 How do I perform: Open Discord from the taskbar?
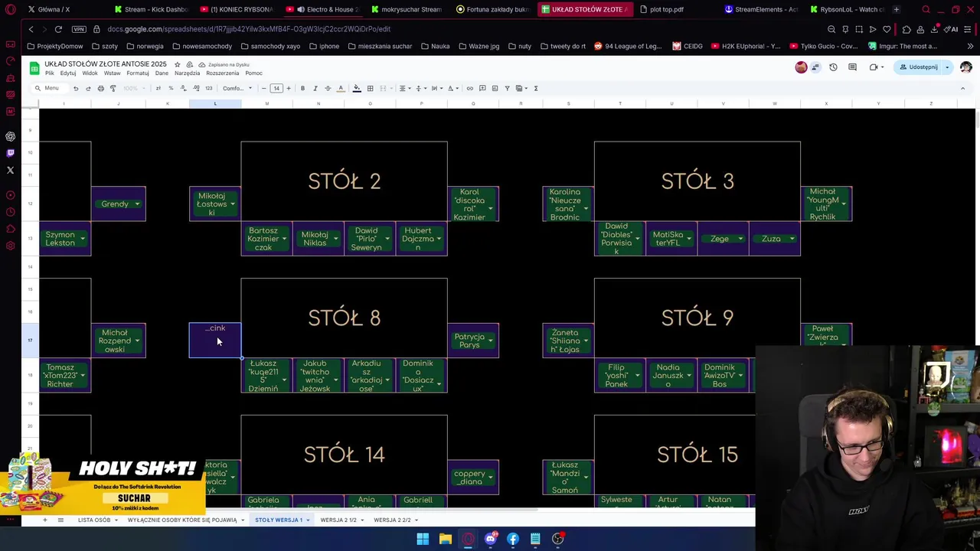click(490, 539)
